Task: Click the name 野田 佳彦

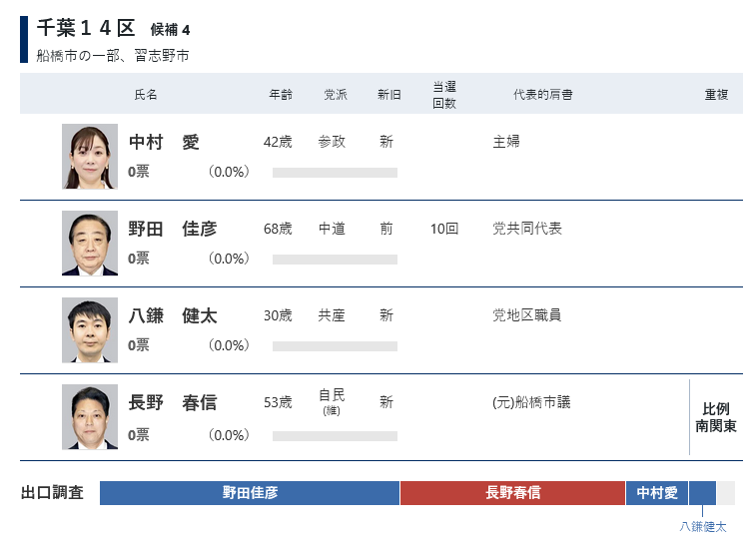Action: pos(173,230)
